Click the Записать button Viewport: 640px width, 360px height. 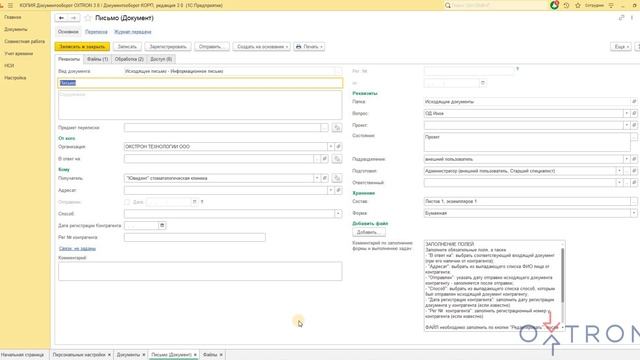click(127, 47)
